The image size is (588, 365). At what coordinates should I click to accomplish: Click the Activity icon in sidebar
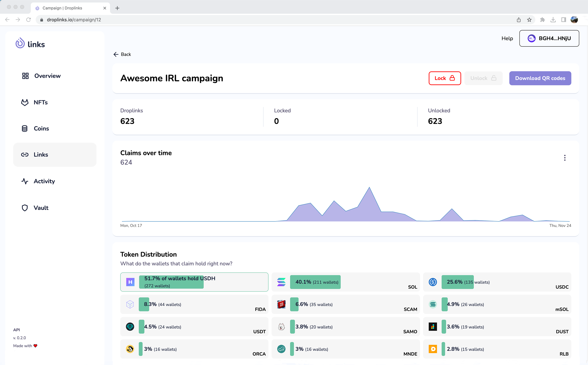click(x=24, y=181)
